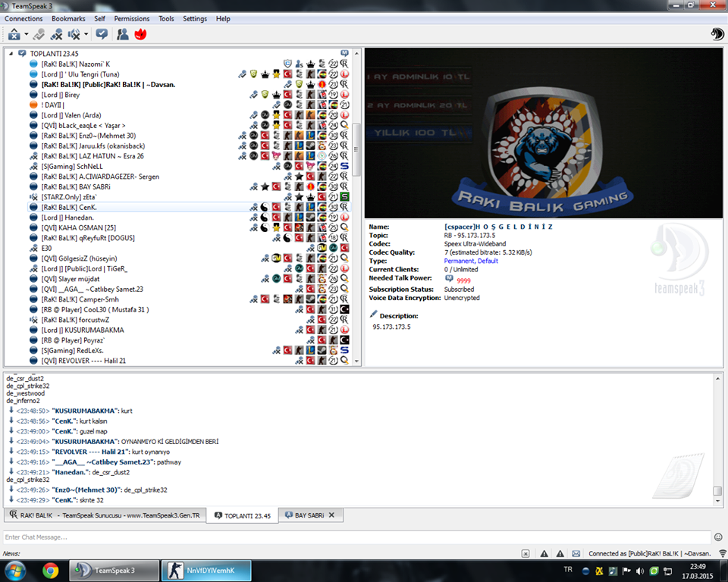Select user [QVI] Slayer müjdat

click(70, 279)
